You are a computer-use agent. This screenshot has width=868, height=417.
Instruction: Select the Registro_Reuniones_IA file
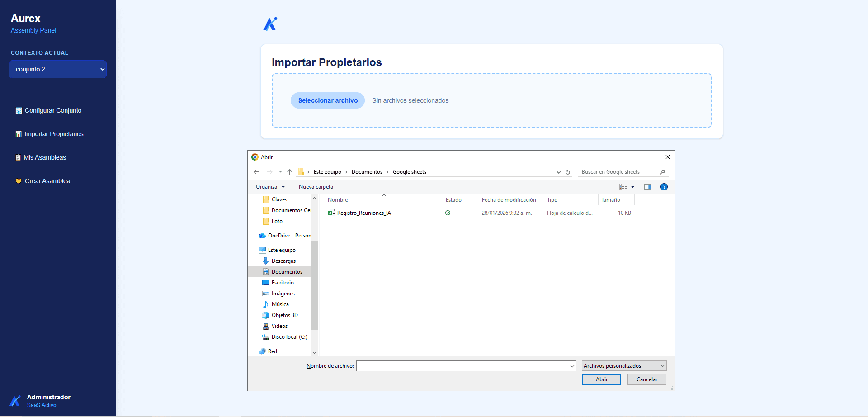364,213
